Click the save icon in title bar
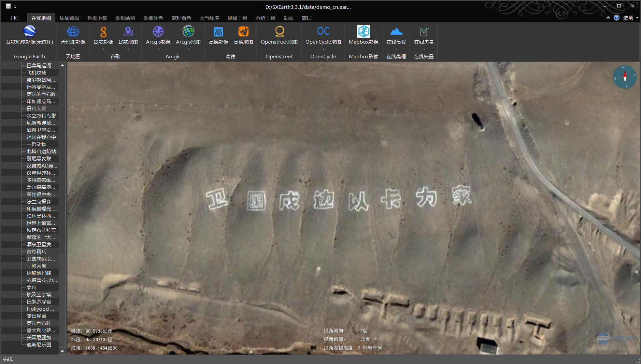Image resolution: width=641 pixels, height=364 pixels. click(8, 6)
